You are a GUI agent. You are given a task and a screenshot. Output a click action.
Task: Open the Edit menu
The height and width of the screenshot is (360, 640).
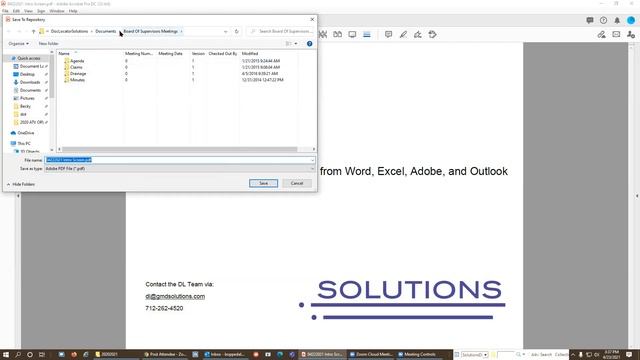16,11
